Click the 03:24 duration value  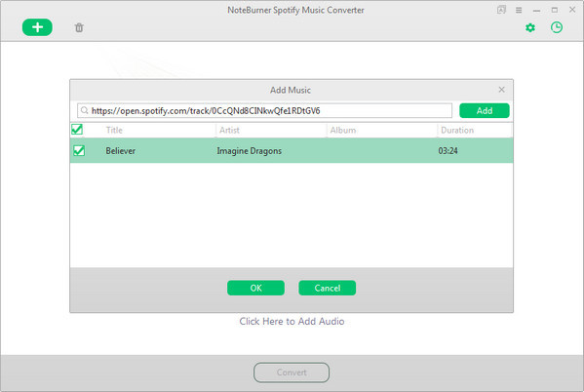click(448, 151)
